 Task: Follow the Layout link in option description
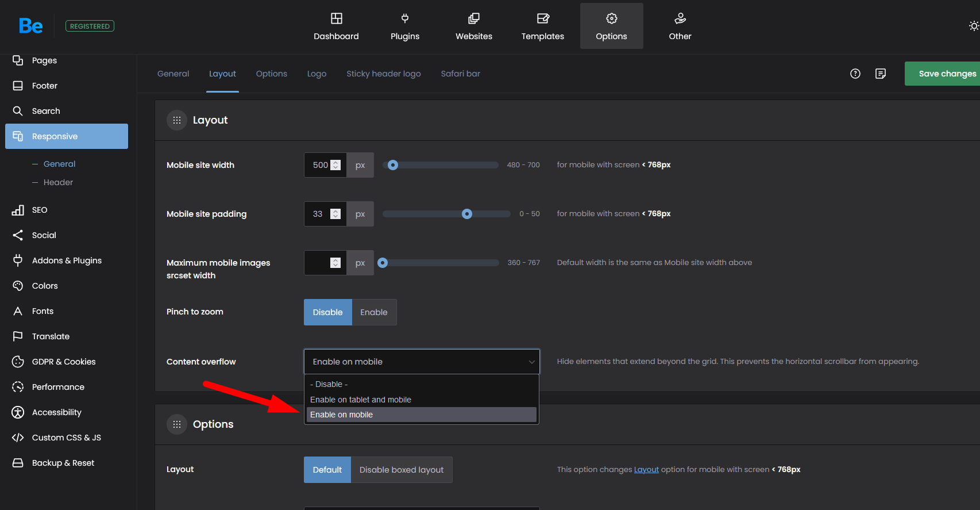click(646, 470)
